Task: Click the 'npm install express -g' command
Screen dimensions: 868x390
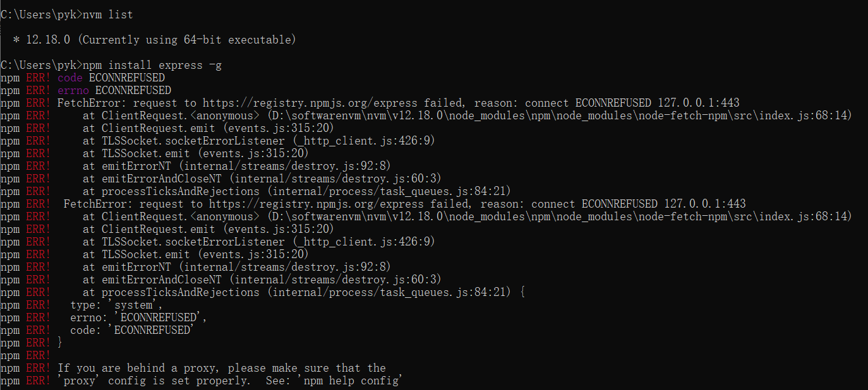Action: [x=152, y=65]
